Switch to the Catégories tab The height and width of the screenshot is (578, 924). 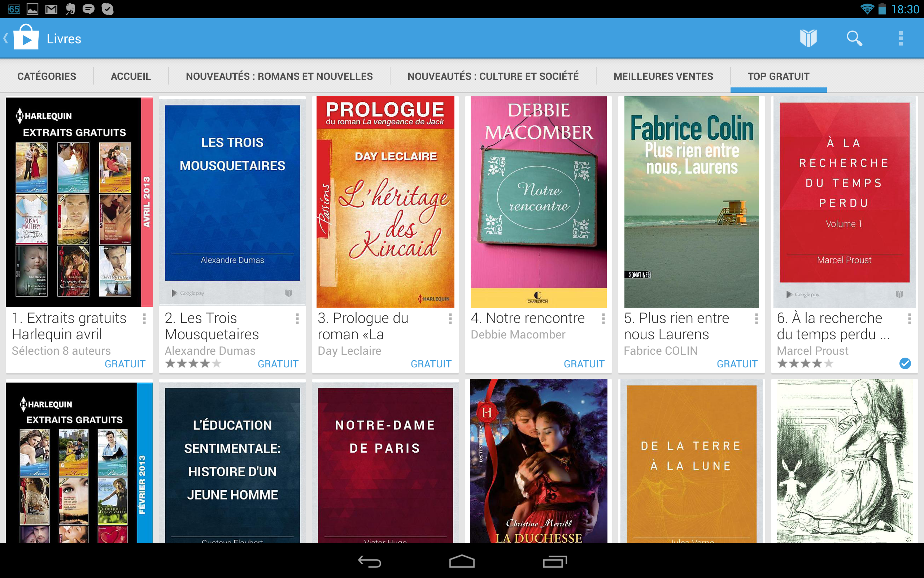(x=47, y=76)
